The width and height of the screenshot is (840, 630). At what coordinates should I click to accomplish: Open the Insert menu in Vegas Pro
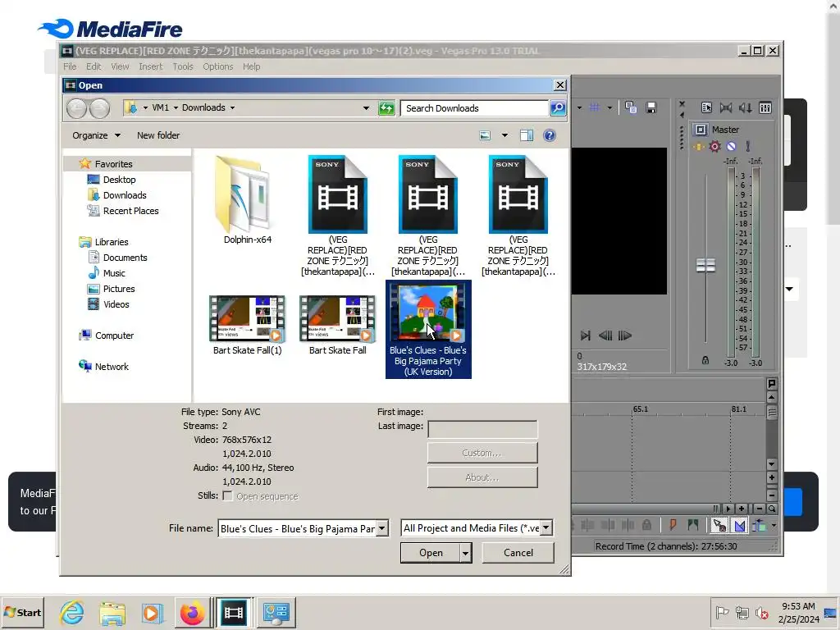coord(151,66)
